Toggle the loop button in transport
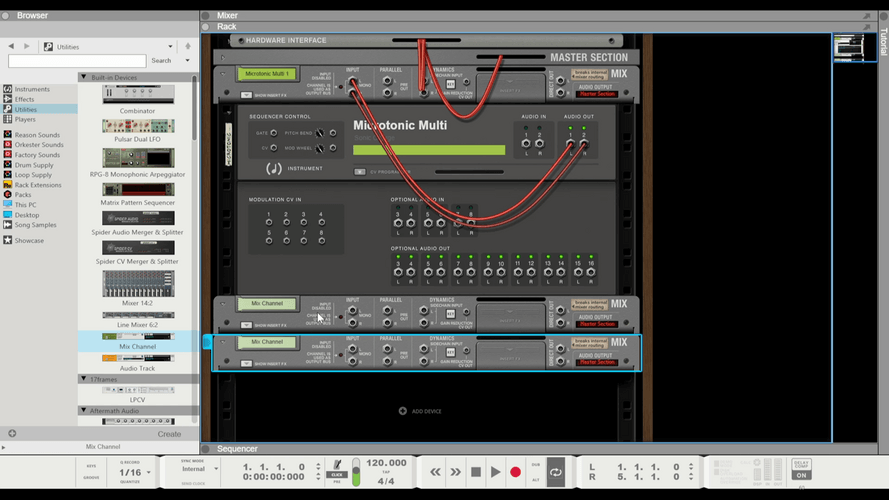The height and width of the screenshot is (500, 889). [556, 472]
